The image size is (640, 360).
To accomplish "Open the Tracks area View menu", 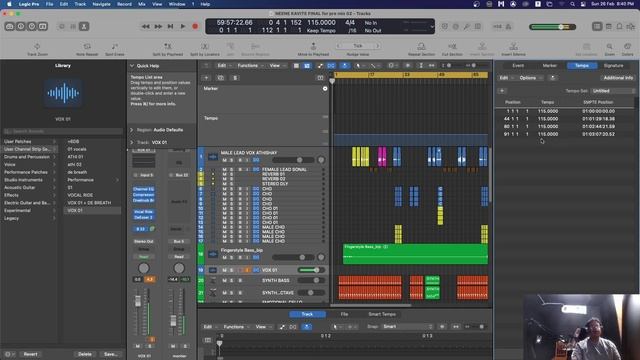I will [x=277, y=66].
